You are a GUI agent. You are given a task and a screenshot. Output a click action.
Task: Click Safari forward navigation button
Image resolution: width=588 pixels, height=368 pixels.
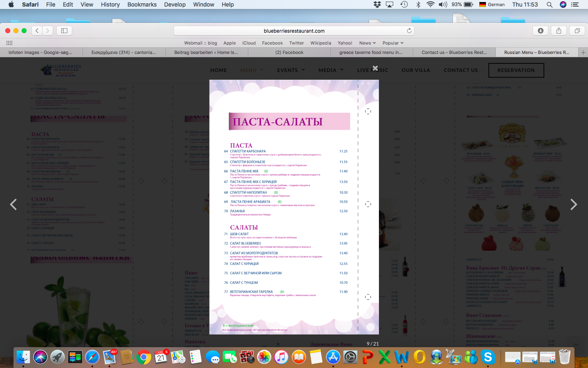pos(48,31)
